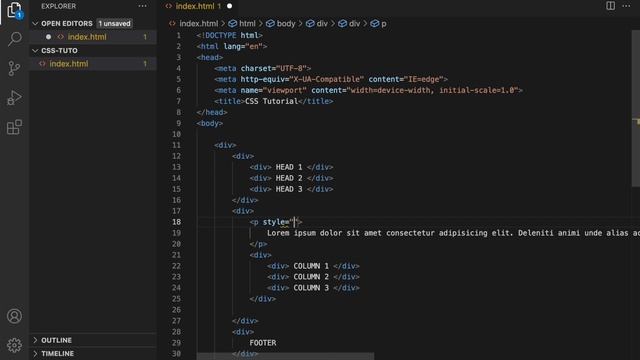Open the Explorer view icon
640x360 pixels.
click(14, 10)
